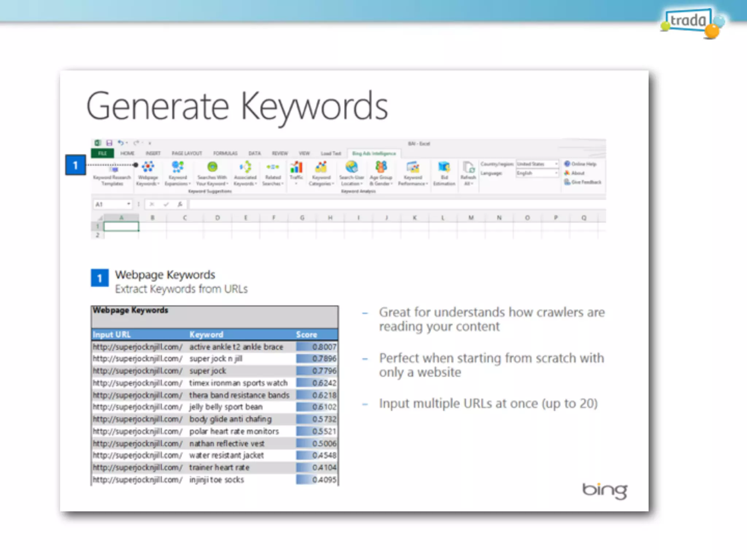The image size is (747, 560).
Task: Expand the Country/region dropdown
Action: (x=556, y=164)
